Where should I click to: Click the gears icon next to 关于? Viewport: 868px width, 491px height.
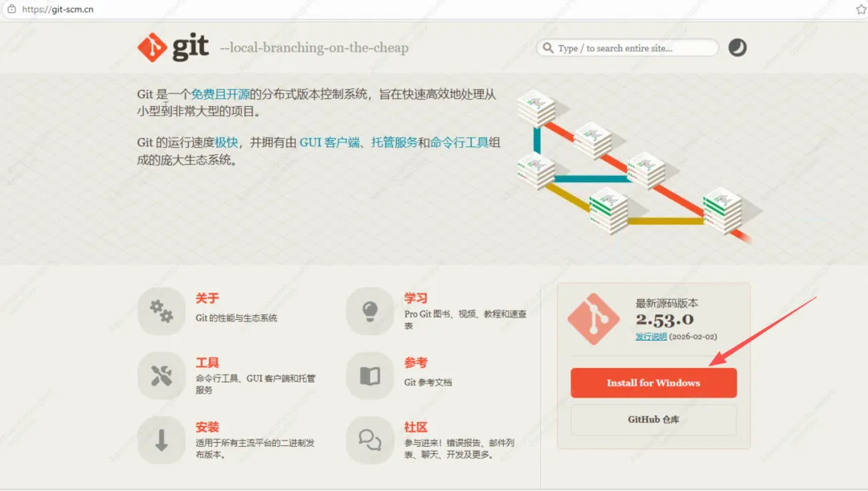coord(161,311)
